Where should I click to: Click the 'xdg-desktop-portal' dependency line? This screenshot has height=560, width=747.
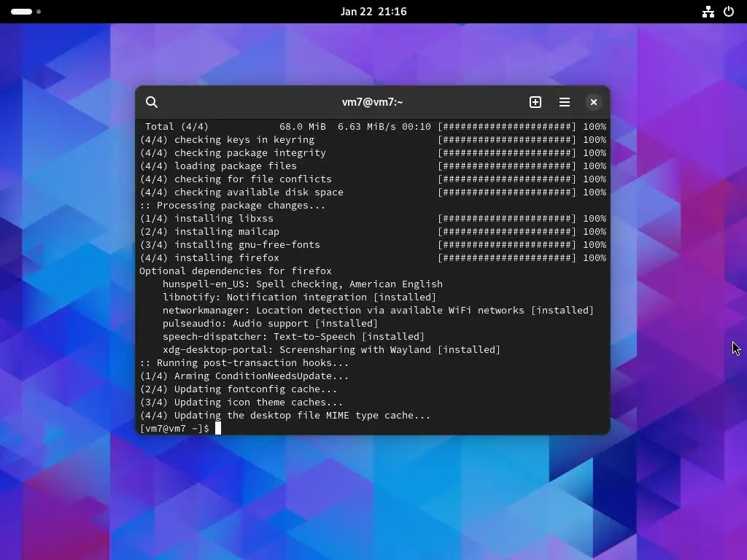point(332,349)
